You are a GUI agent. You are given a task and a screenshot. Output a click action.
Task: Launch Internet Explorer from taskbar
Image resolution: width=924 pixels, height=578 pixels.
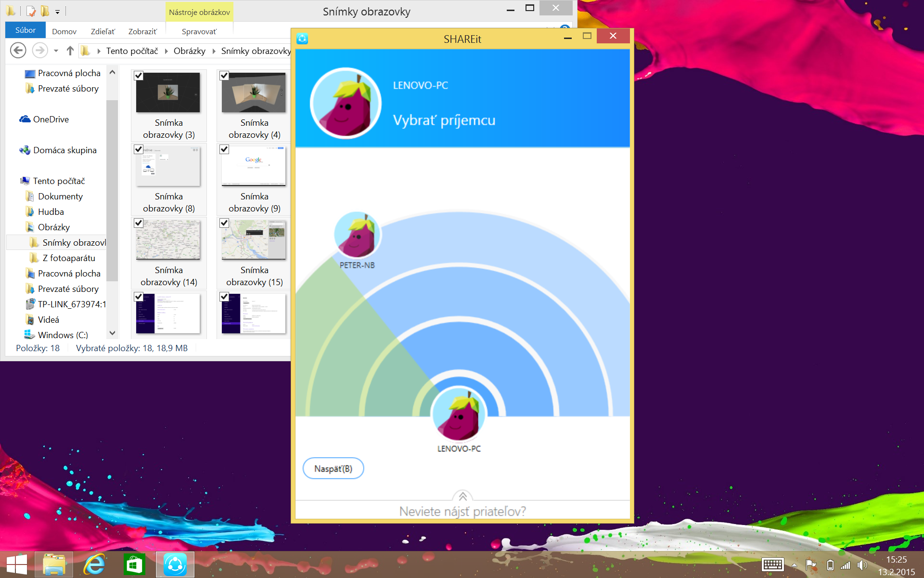tap(94, 565)
